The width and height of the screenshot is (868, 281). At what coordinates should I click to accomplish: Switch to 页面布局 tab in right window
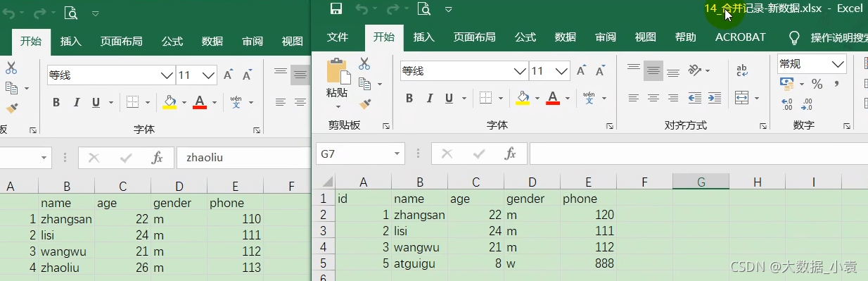pos(474,37)
